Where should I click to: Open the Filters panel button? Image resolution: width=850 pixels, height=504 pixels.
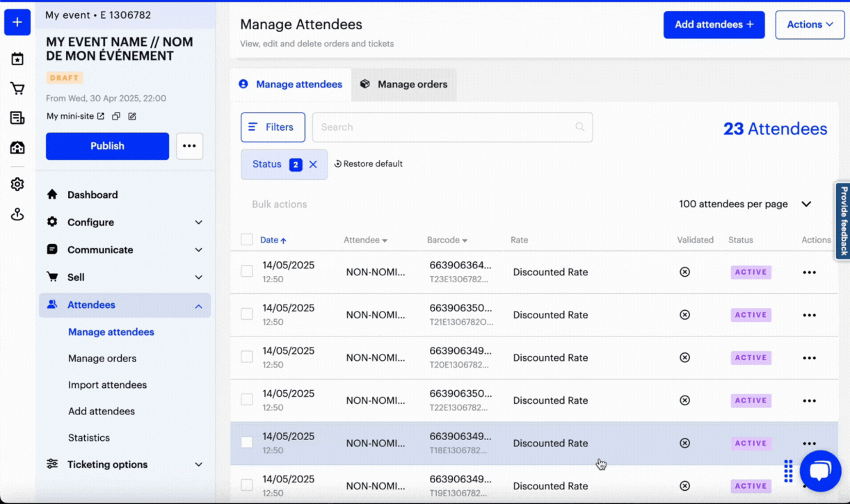[x=273, y=127]
